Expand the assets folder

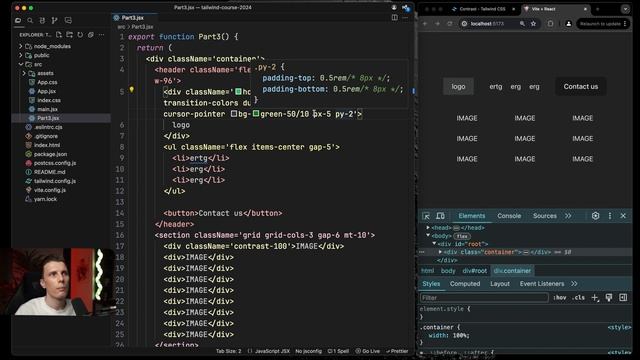tap(24, 73)
